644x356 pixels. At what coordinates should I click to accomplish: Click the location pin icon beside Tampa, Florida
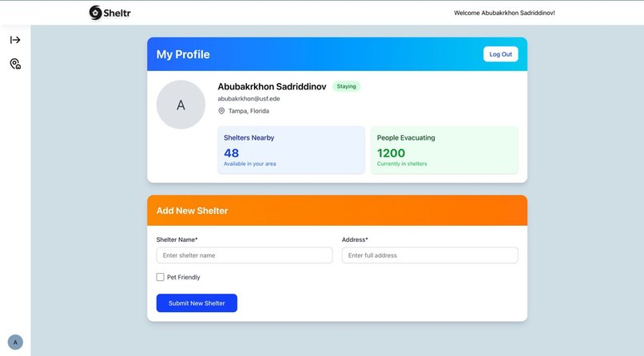pos(221,111)
